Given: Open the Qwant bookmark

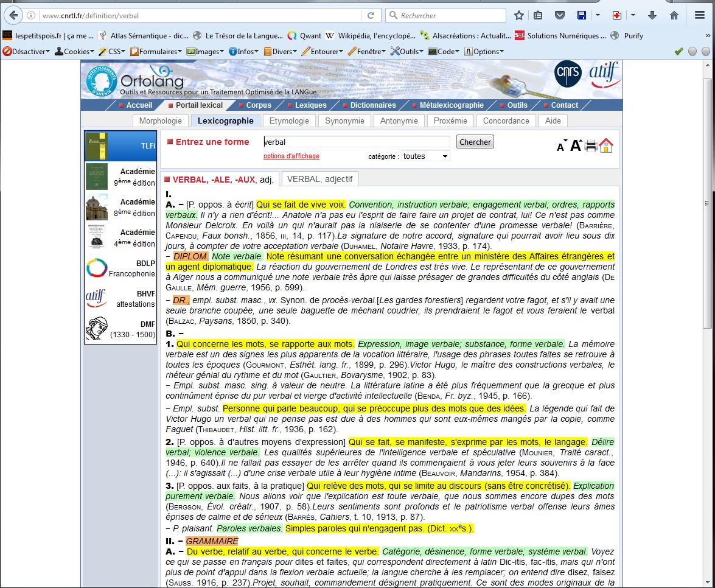Looking at the screenshot, I should coord(305,35).
